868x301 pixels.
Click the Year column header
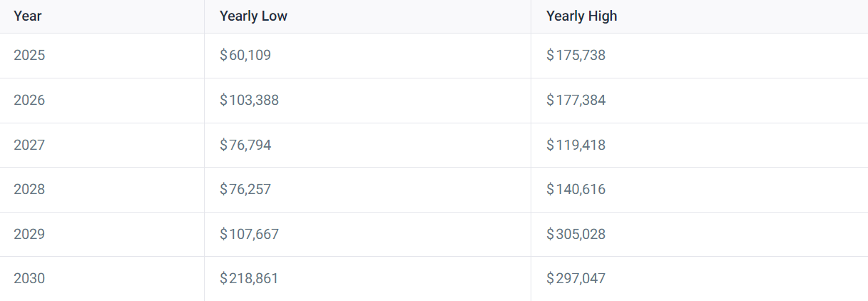pos(28,16)
